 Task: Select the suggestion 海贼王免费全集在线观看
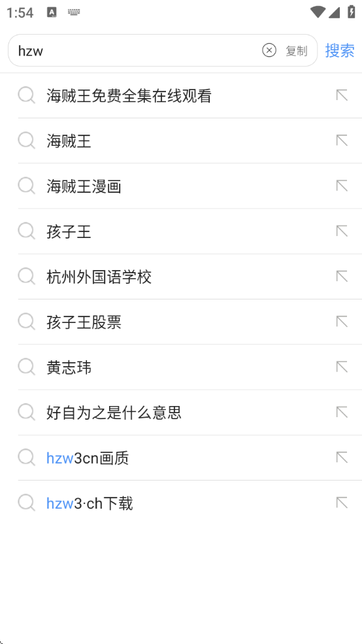[x=181, y=95]
